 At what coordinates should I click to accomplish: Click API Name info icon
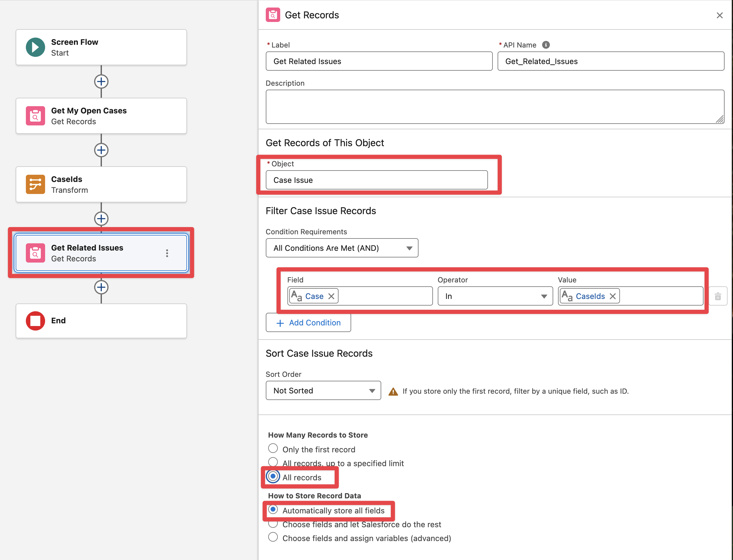546,45
